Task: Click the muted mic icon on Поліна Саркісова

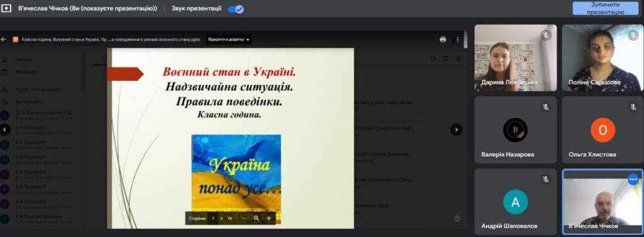Action: [633, 35]
